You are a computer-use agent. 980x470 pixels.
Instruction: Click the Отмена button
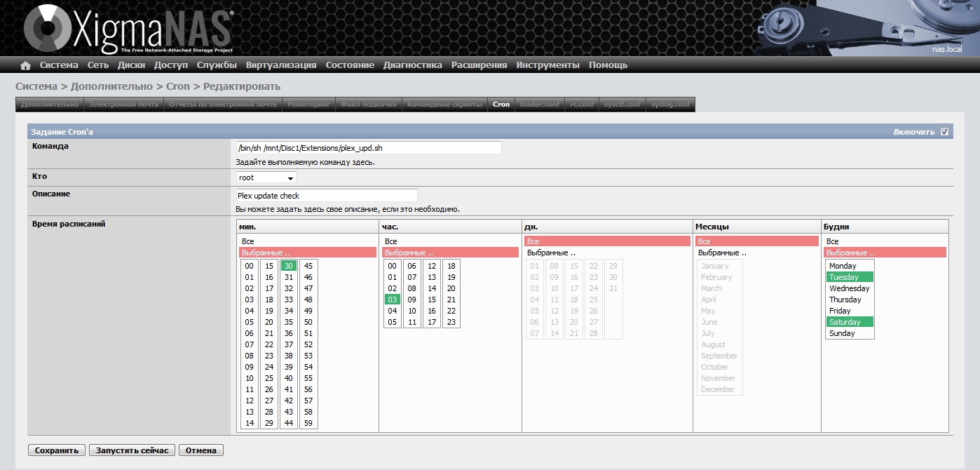click(201, 450)
